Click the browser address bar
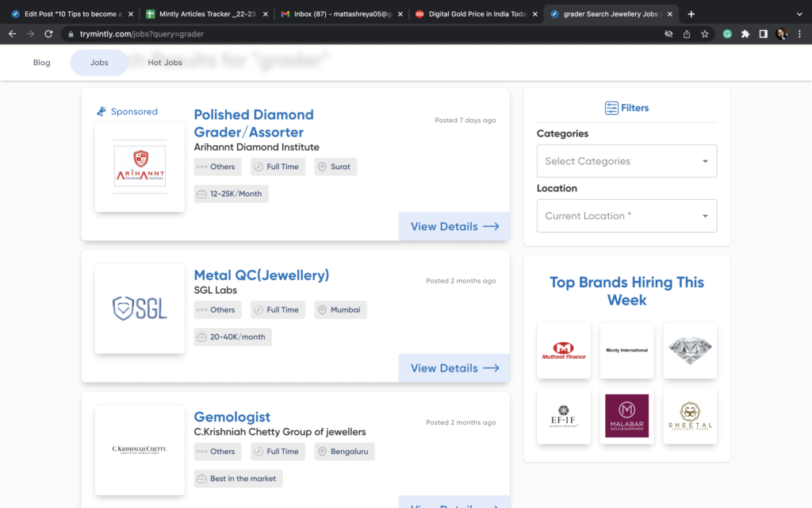812x508 pixels. (x=238, y=34)
